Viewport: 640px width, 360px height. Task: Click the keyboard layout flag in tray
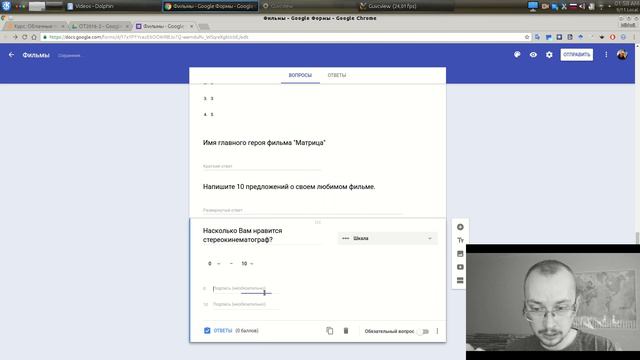(x=573, y=6)
